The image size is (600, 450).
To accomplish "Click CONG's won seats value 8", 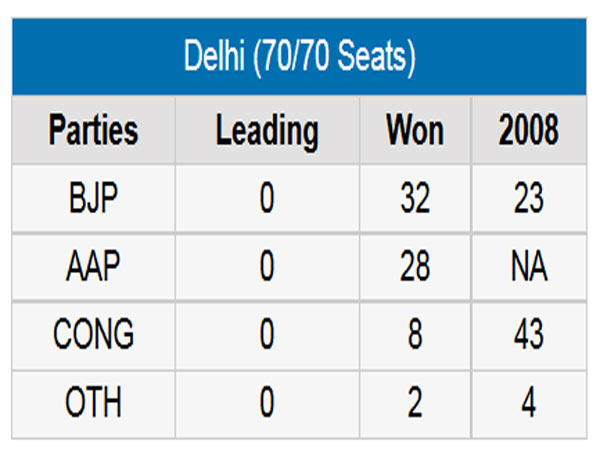I will tap(415, 334).
